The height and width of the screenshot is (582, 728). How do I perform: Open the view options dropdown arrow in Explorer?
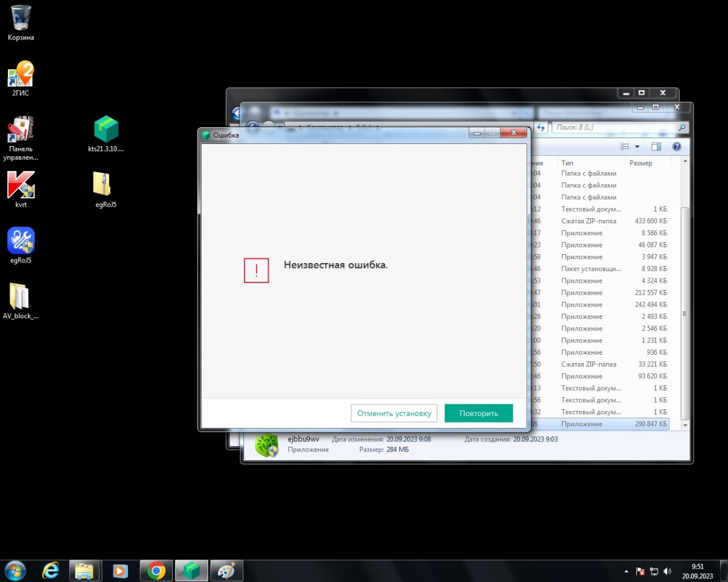pos(637,147)
